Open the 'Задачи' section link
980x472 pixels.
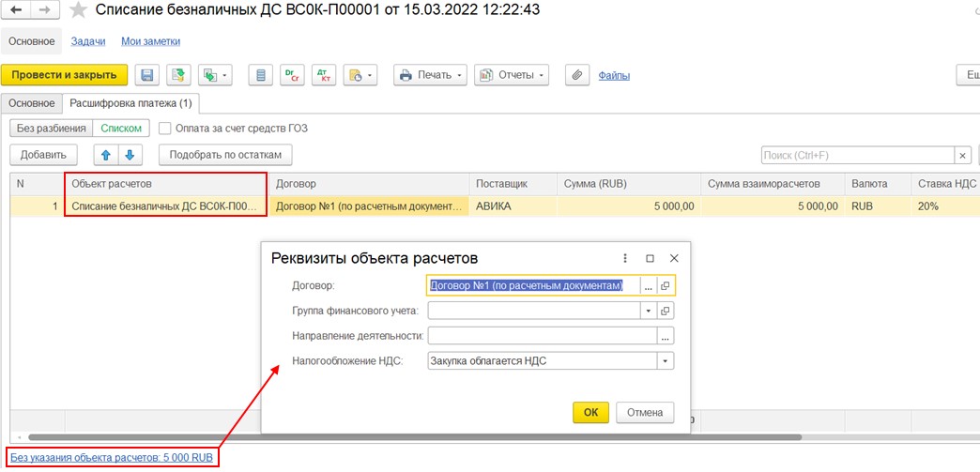pyautogui.click(x=88, y=41)
